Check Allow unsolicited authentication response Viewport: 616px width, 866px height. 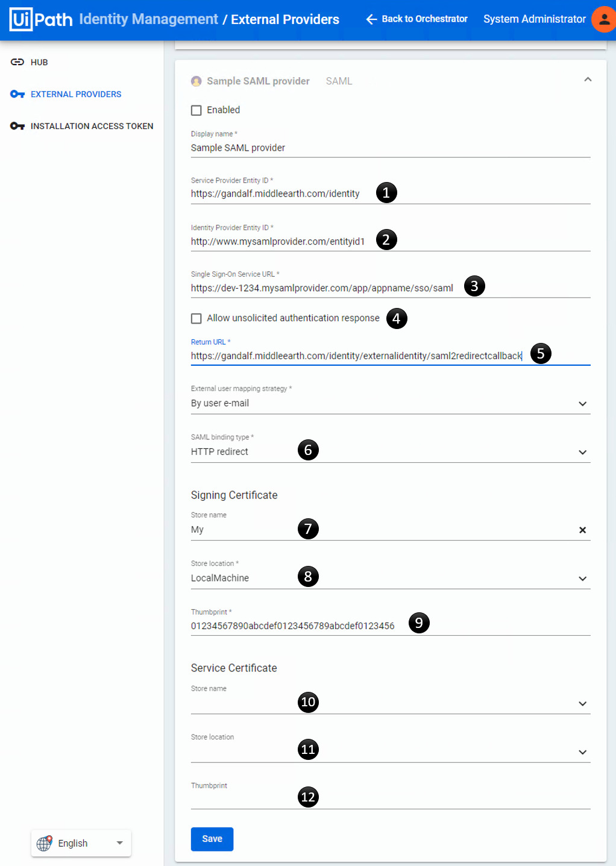[196, 318]
